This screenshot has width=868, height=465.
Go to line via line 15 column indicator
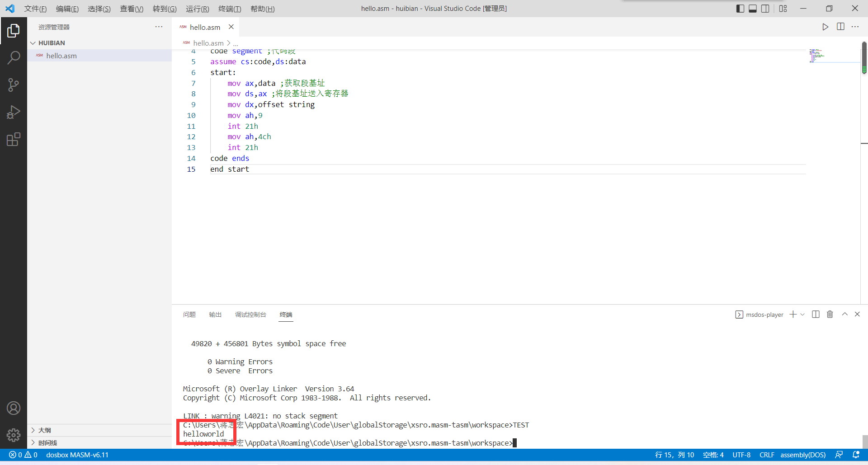click(x=675, y=455)
